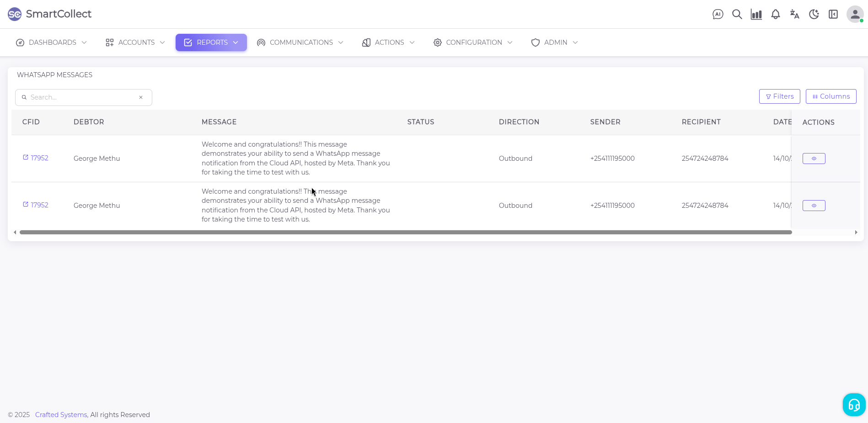Click the magnifier search icon in header
The width and height of the screenshot is (868, 423).
737,14
